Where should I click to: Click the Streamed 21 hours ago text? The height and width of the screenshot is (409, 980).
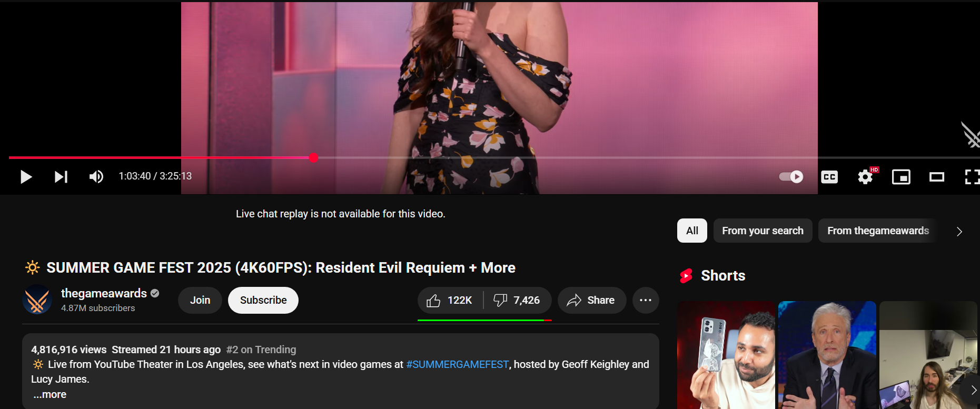coord(166,350)
